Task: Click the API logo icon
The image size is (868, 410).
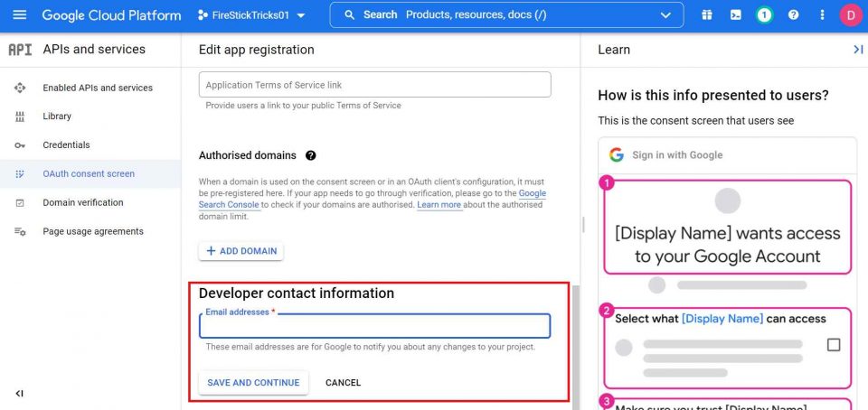Action: (20, 50)
